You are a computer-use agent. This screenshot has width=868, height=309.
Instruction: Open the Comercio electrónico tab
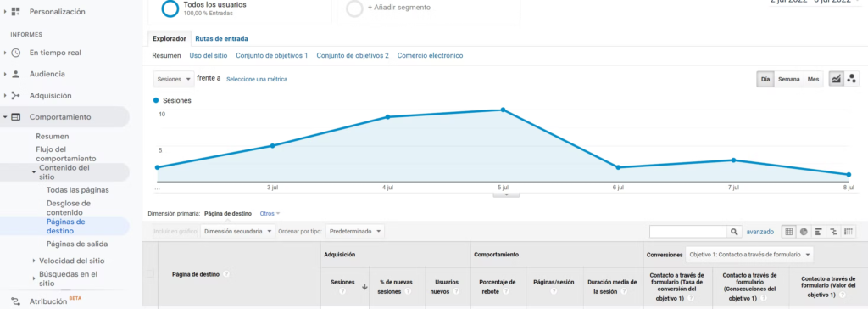[x=430, y=55]
